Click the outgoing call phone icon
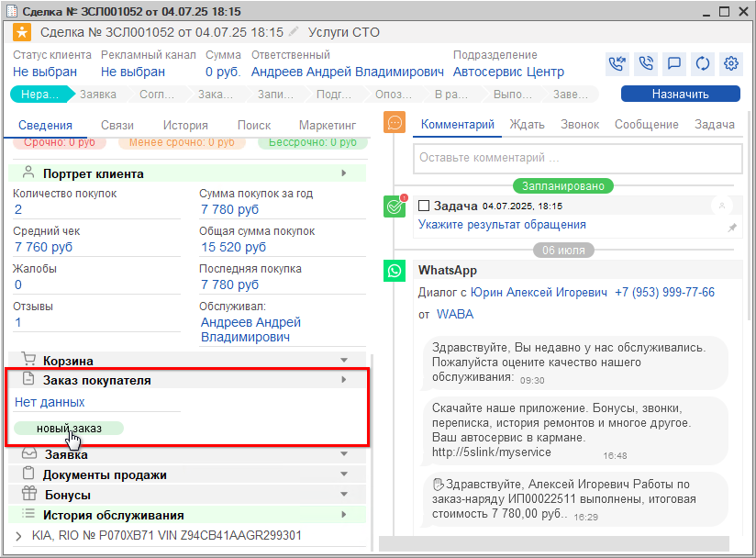Viewport: 756px width, 558px height. tap(646, 63)
